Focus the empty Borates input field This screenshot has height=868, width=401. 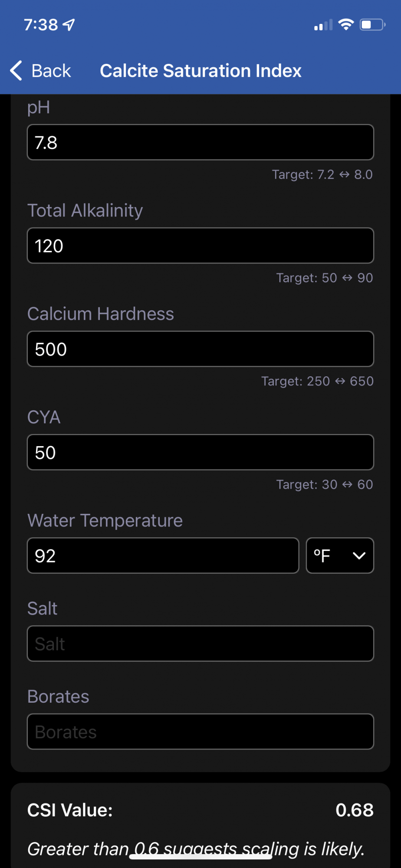coord(200,732)
